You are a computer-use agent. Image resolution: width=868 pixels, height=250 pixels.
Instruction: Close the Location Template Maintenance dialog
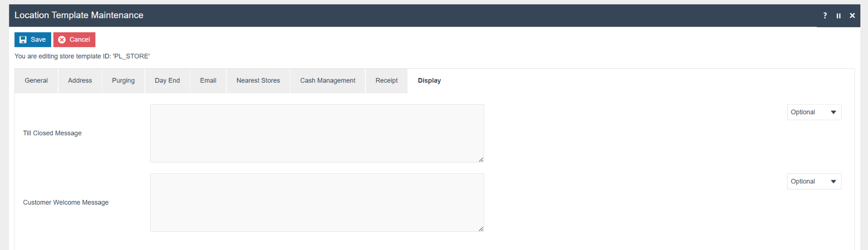(852, 16)
